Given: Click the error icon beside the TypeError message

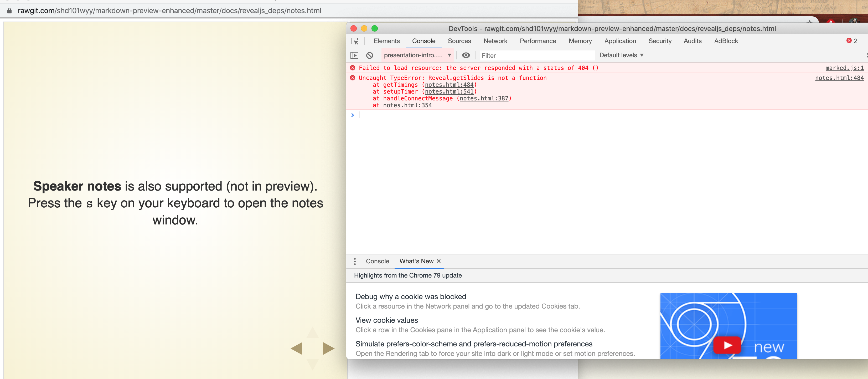Looking at the screenshot, I should (x=353, y=78).
